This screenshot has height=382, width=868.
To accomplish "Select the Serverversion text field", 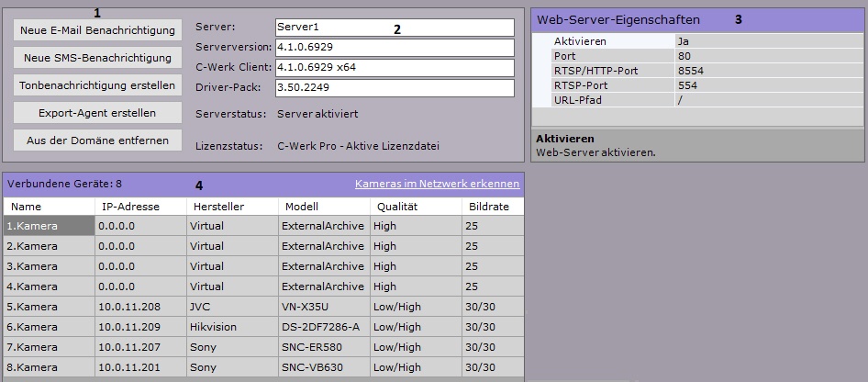I will point(395,48).
